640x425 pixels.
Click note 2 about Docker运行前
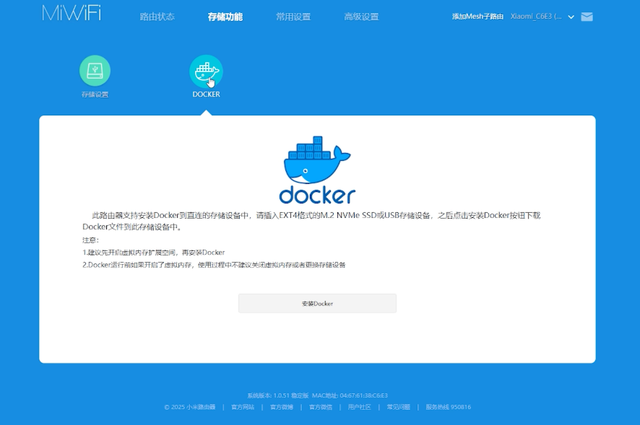coord(214,265)
